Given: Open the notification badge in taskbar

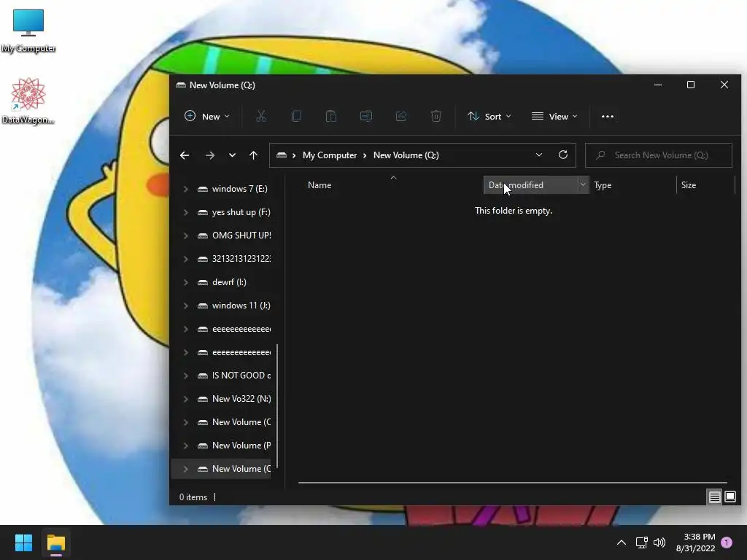Looking at the screenshot, I should (727, 542).
